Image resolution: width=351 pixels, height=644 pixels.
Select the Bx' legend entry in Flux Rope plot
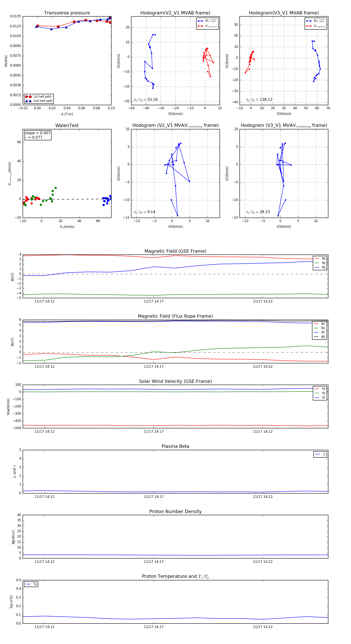320,324
